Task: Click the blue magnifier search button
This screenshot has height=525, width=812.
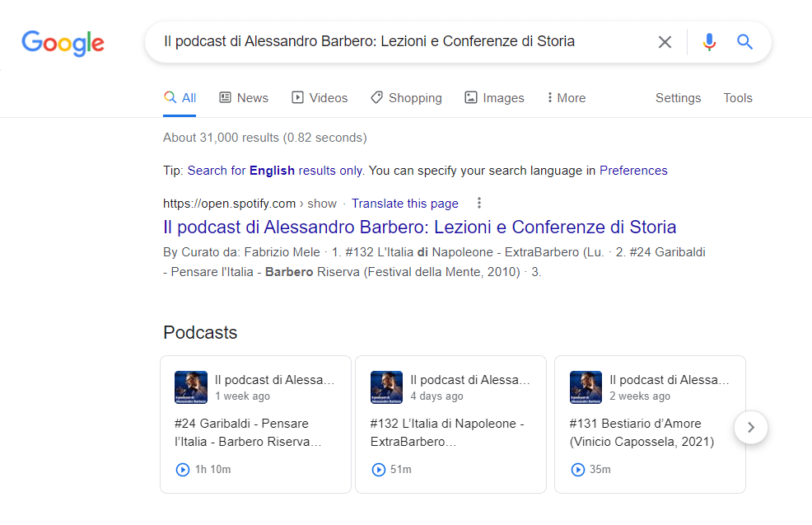Action: point(744,42)
